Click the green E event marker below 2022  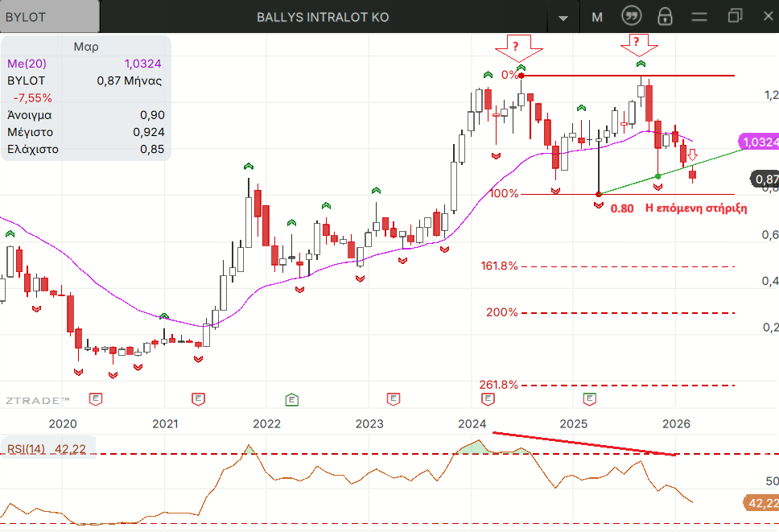(x=291, y=399)
